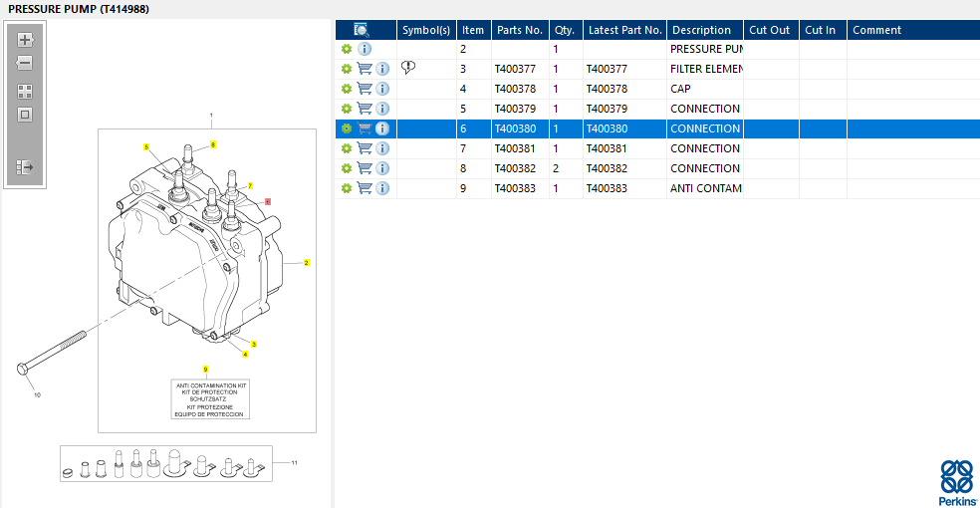Click gear icon for T400379 row

click(347, 109)
